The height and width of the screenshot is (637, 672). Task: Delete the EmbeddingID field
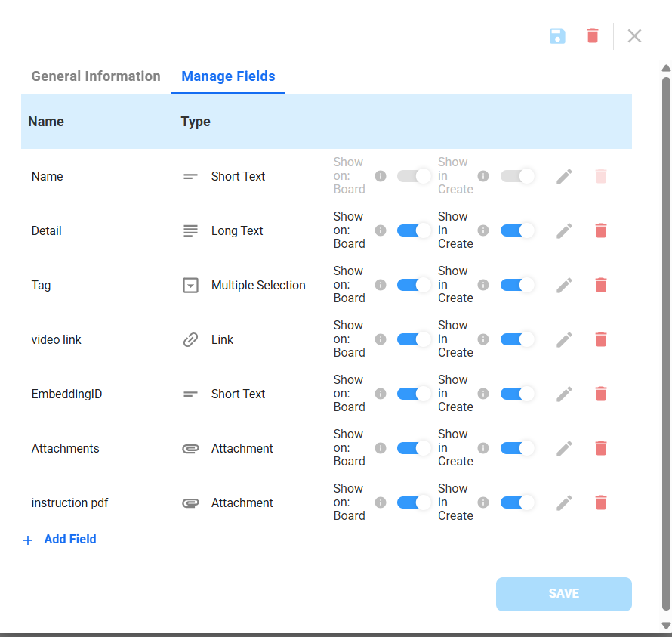click(x=601, y=394)
